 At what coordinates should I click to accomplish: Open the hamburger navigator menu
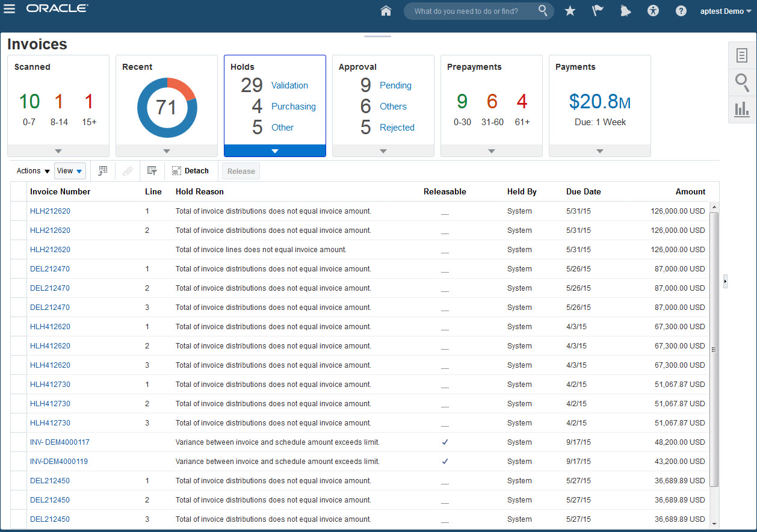point(10,10)
